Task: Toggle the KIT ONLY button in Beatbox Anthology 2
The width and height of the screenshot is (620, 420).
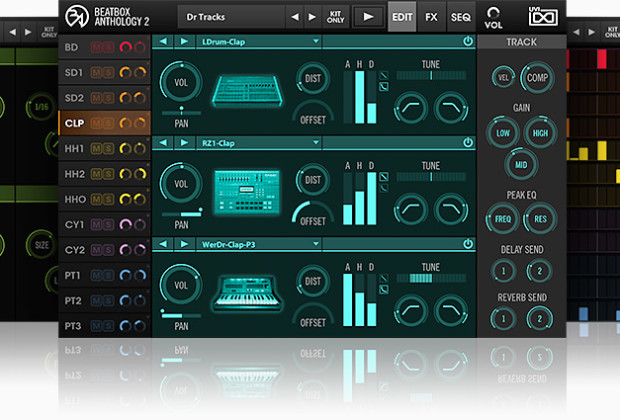Action: point(335,17)
